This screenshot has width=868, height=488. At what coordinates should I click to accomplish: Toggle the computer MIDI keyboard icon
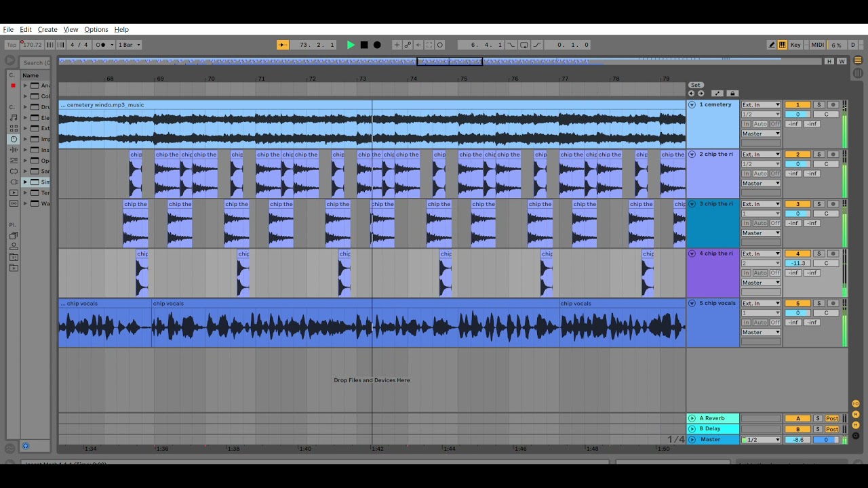[782, 45]
